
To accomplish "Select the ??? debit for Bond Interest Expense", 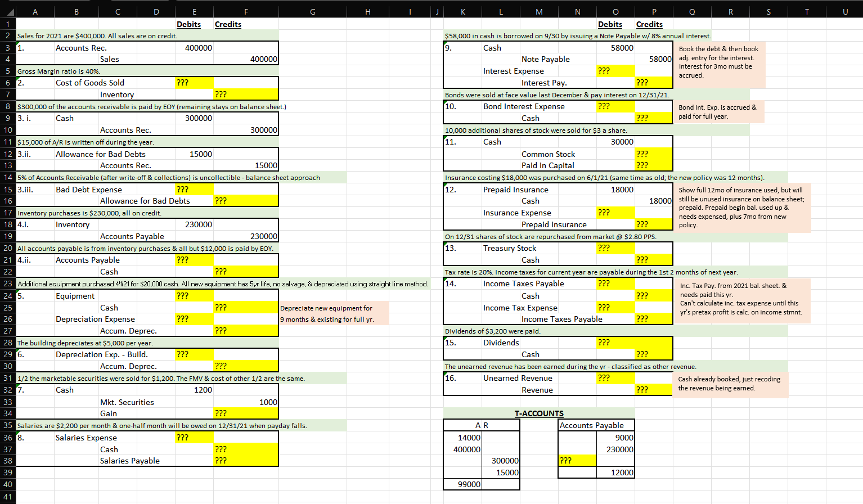I will click(x=615, y=106).
